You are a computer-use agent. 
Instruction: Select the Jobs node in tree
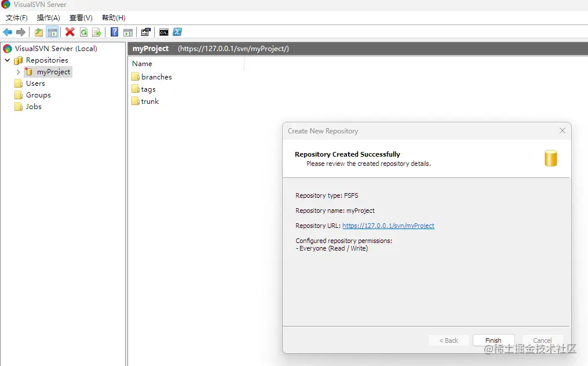[34, 107]
